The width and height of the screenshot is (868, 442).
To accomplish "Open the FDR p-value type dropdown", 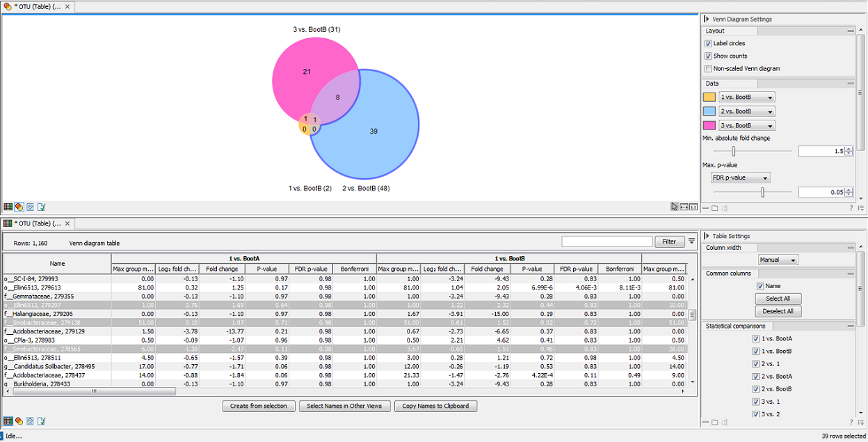I will pos(740,178).
